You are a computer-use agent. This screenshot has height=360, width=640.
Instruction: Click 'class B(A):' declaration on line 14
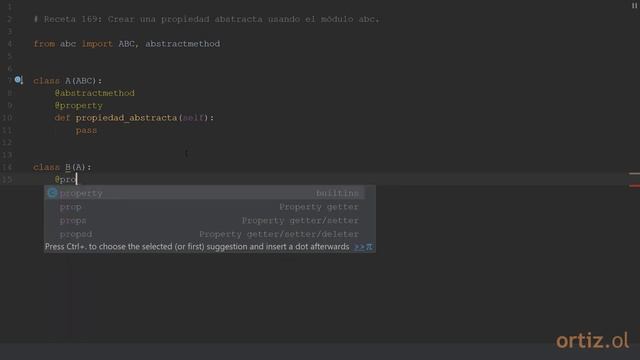(x=62, y=167)
